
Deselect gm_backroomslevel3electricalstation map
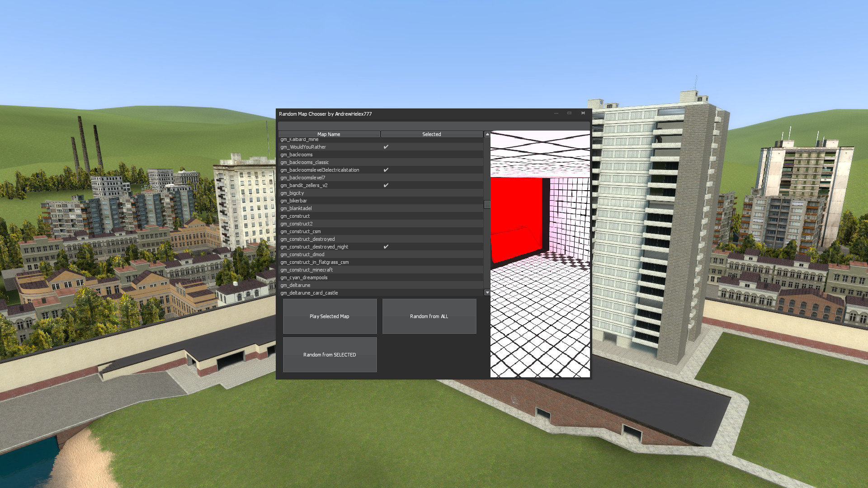(x=386, y=169)
